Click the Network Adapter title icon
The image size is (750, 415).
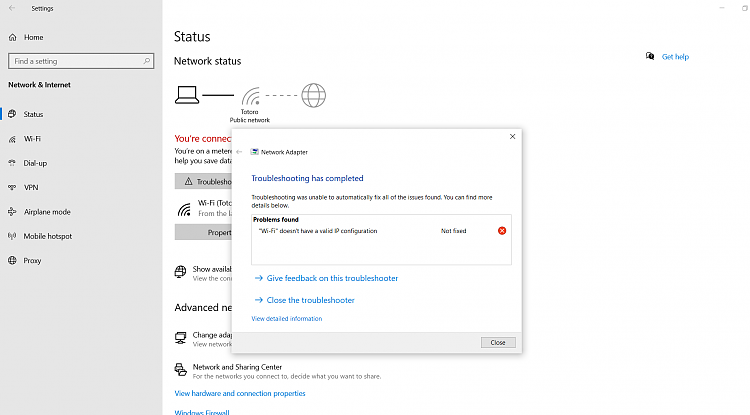pos(255,152)
